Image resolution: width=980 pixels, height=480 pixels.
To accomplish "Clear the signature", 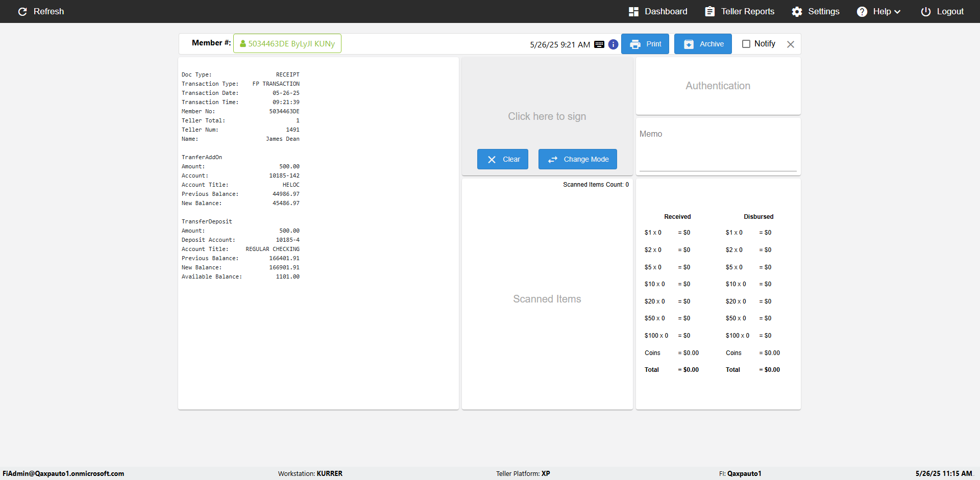I will 503,159.
